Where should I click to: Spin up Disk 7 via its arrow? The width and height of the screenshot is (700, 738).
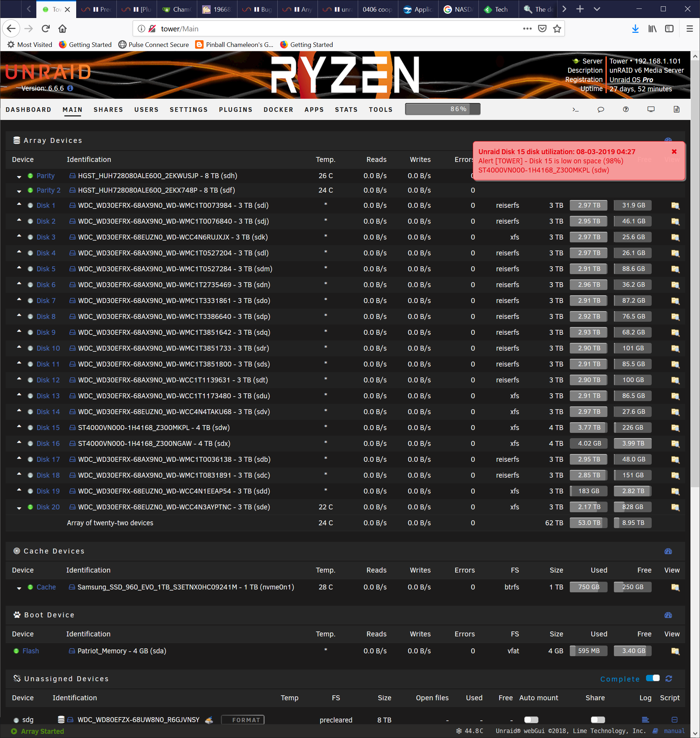coord(19,299)
